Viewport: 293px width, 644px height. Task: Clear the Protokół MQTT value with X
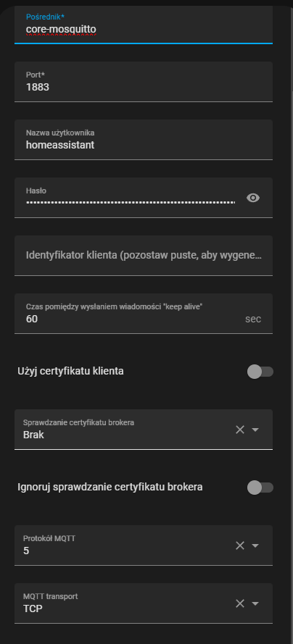click(x=240, y=545)
